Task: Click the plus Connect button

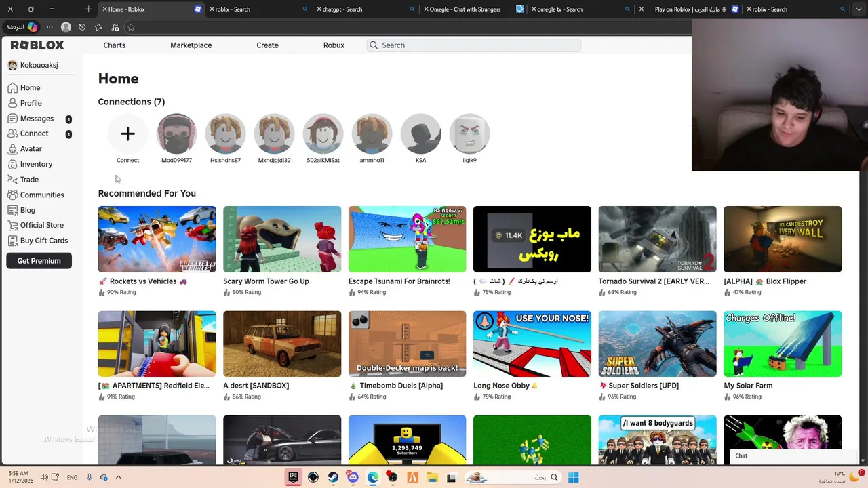Action: pos(127,134)
